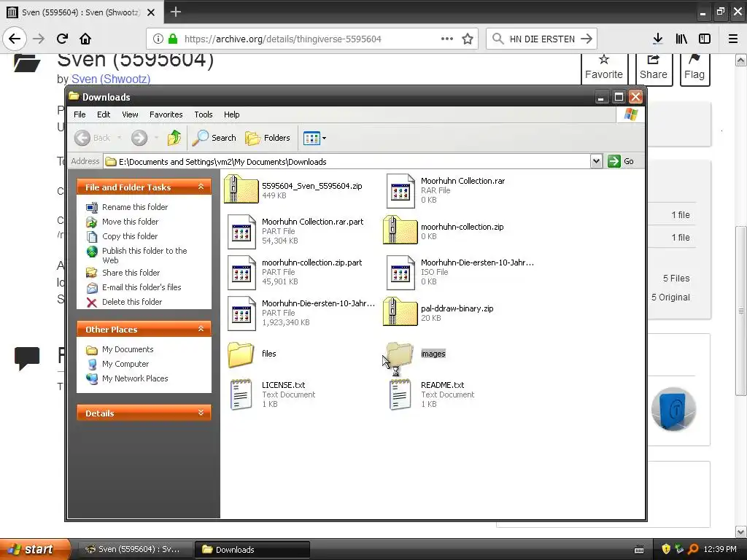Screen dimensions: 747x560
Task: Collapse the Other Places panel
Action: coord(201,329)
